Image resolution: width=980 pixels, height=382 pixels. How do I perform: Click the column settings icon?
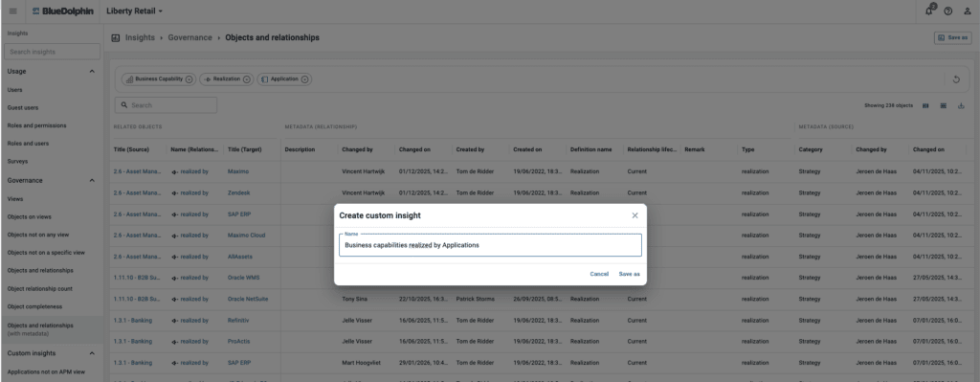pyautogui.click(x=925, y=105)
